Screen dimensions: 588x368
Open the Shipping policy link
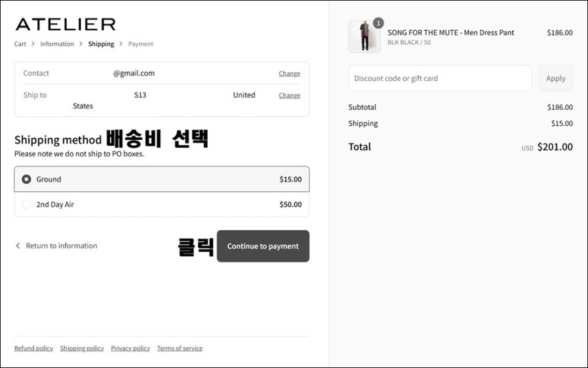coord(82,348)
